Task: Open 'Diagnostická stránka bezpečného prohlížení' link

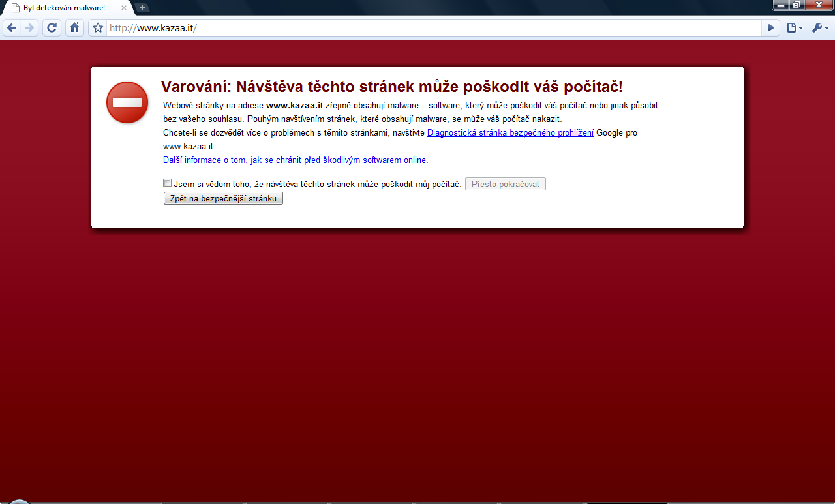Action: tap(510, 132)
